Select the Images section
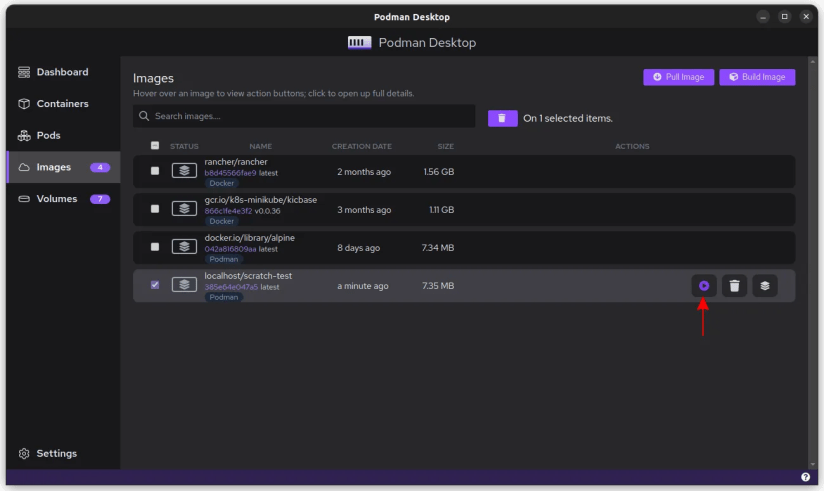This screenshot has width=824, height=491. (x=63, y=167)
